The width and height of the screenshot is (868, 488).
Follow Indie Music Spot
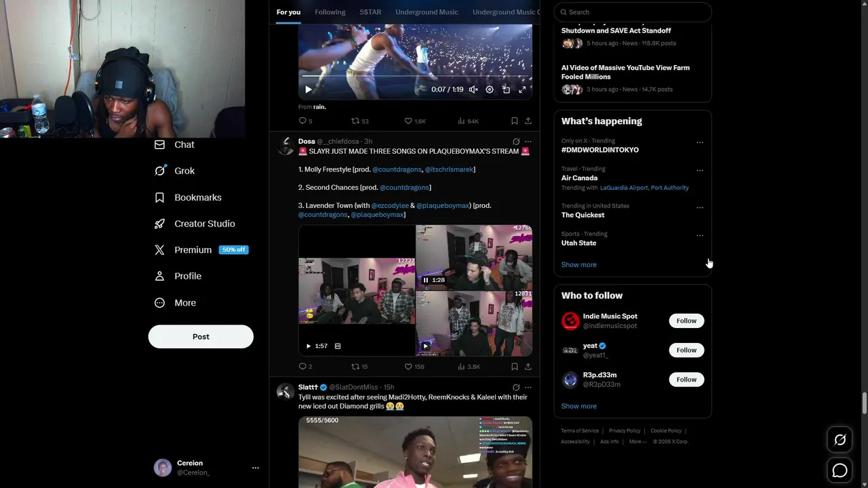click(x=686, y=321)
